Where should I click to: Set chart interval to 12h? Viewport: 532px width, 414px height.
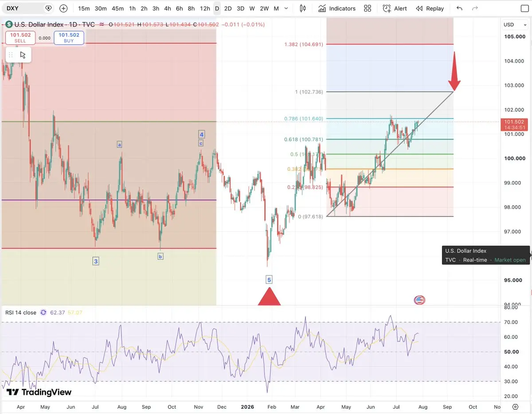point(205,8)
